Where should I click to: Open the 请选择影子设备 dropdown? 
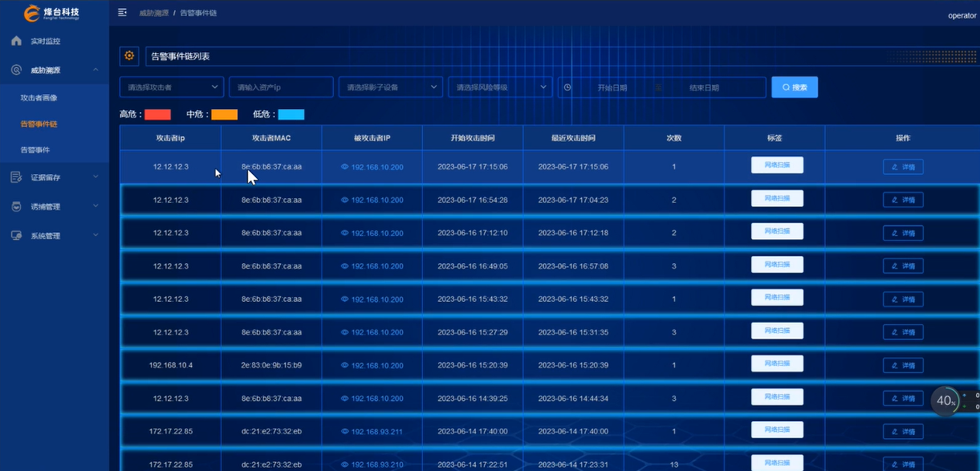(x=391, y=87)
